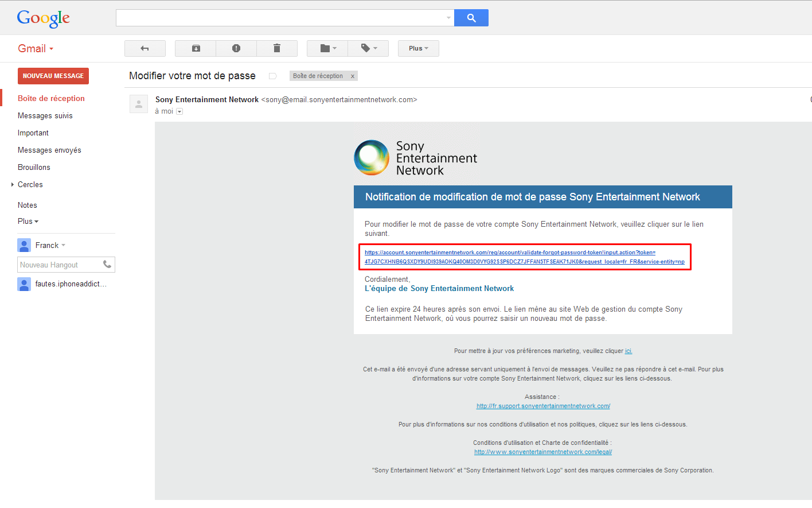This screenshot has height=508, width=812.
Task: Open the Gmail product dropdown
Action: [x=36, y=49]
